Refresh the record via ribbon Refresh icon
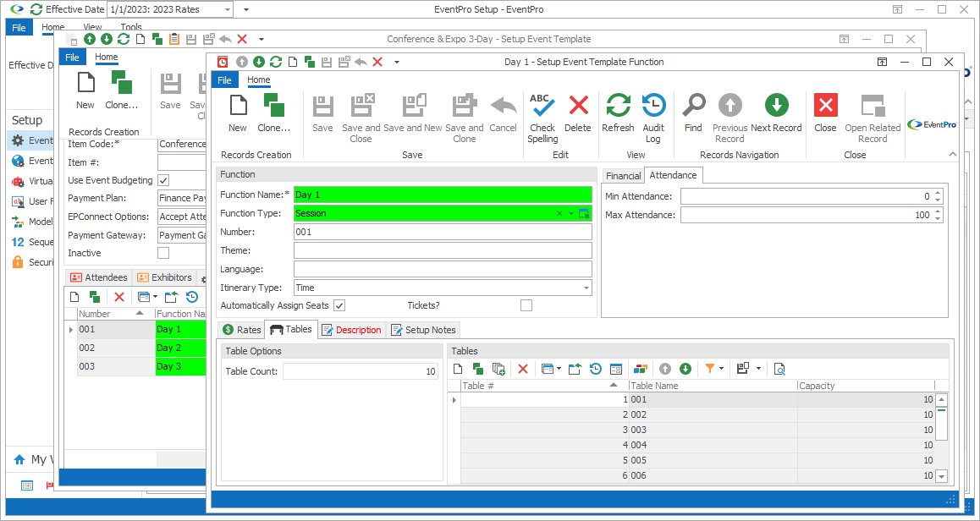This screenshot has width=980, height=521. click(x=618, y=106)
